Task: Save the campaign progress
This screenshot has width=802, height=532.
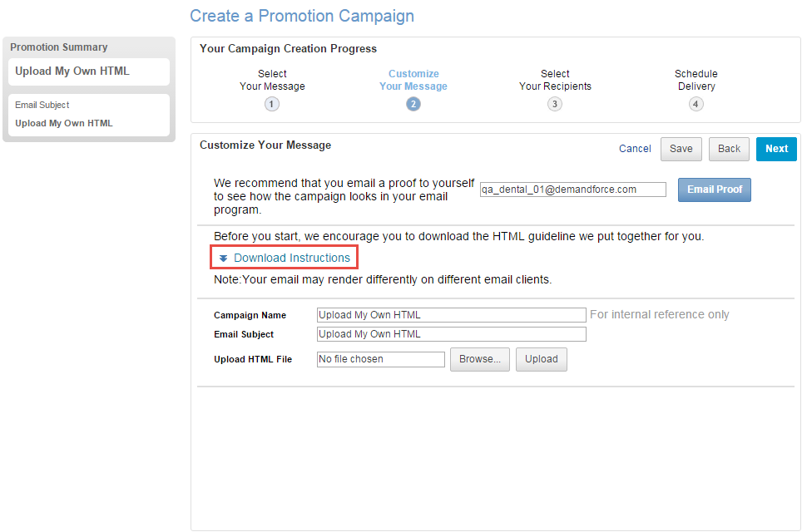Action: pos(681,149)
